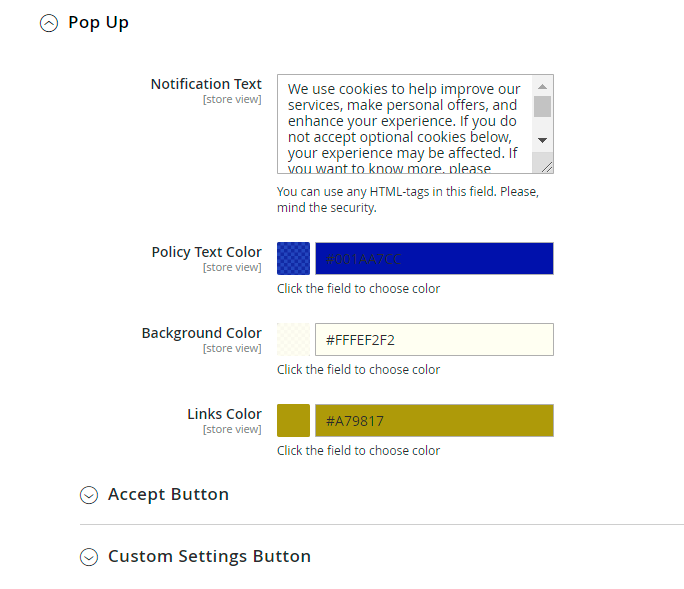
Task: Click the Notification Text field label
Action: tap(206, 84)
